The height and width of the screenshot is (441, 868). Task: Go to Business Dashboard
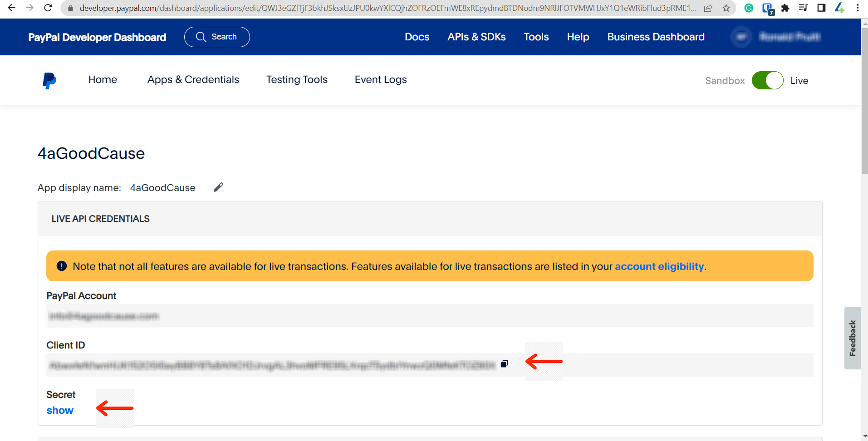(x=656, y=37)
